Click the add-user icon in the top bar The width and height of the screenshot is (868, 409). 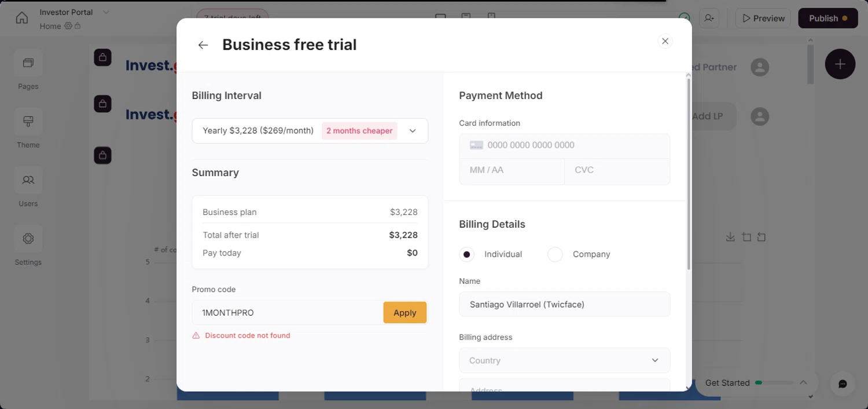click(x=709, y=18)
